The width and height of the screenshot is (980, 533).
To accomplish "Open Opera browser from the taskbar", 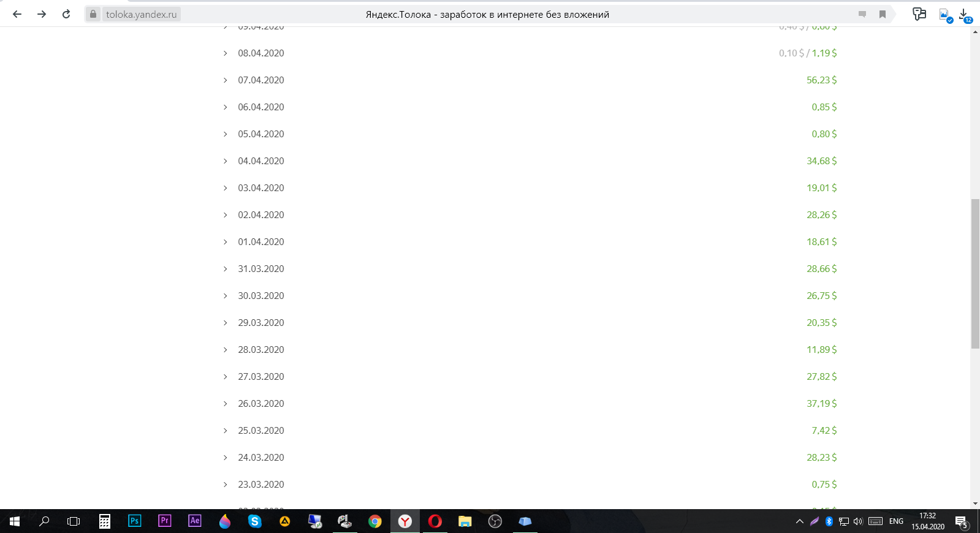I will [x=435, y=521].
